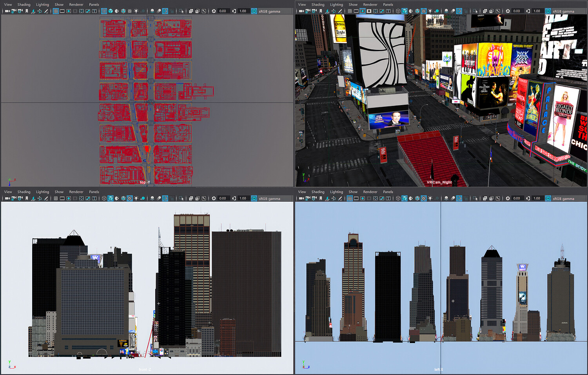Screen dimensions: 588x375
Task: Click Gamma icon in top view panel
Action: [234, 11]
